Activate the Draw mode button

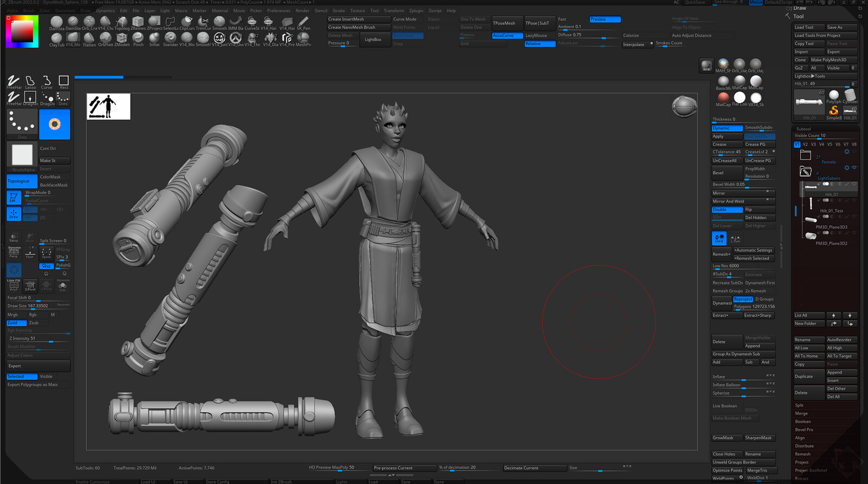pyautogui.click(x=14, y=214)
